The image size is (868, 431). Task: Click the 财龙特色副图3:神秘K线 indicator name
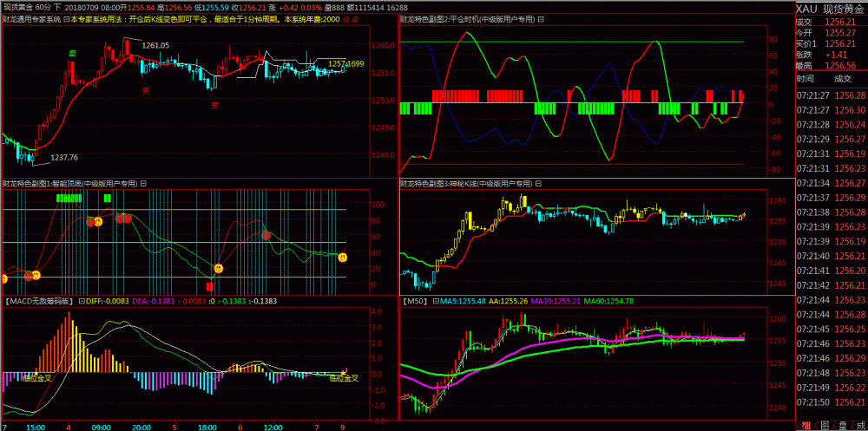pos(466,183)
